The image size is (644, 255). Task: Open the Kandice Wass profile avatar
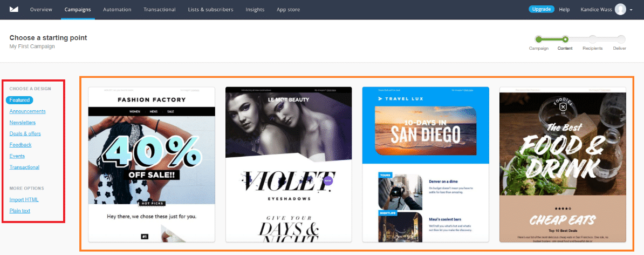click(x=620, y=10)
